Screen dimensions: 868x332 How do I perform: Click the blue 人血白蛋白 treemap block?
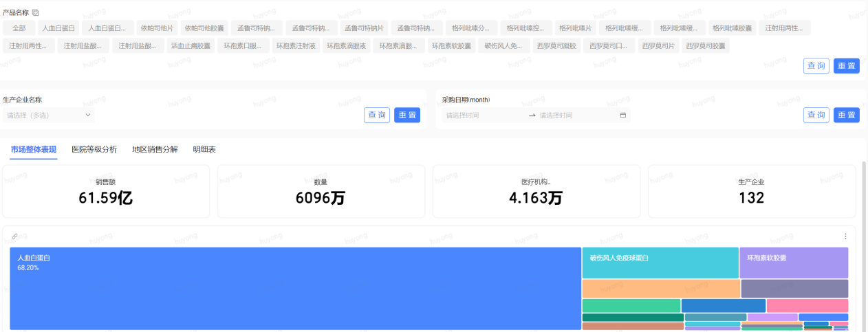296,289
